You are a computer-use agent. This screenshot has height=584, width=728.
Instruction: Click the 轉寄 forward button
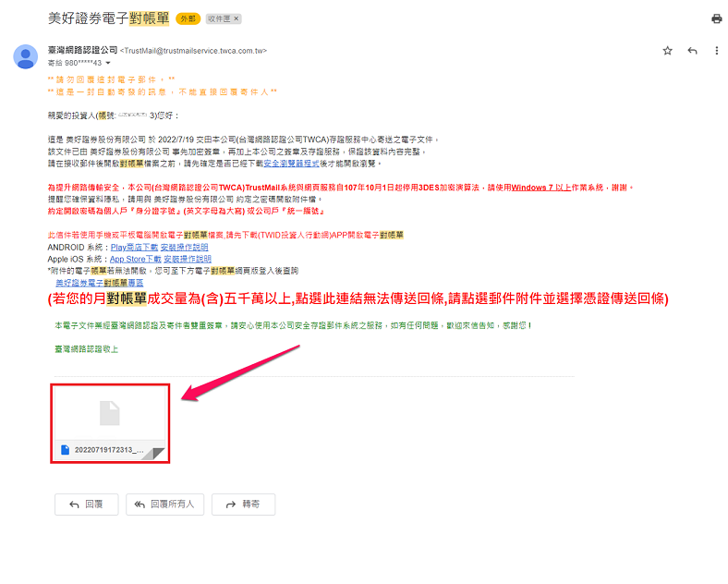click(x=243, y=505)
